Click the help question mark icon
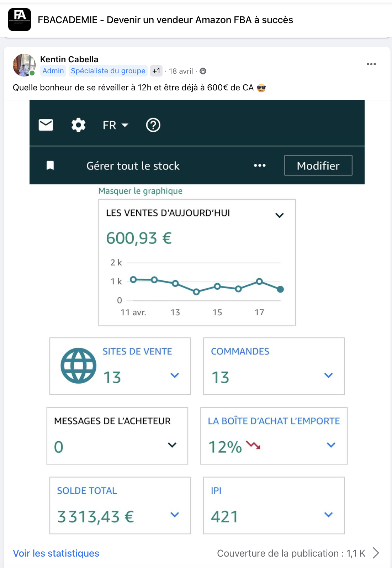Viewport: 392px width, 568px height. [x=153, y=125]
